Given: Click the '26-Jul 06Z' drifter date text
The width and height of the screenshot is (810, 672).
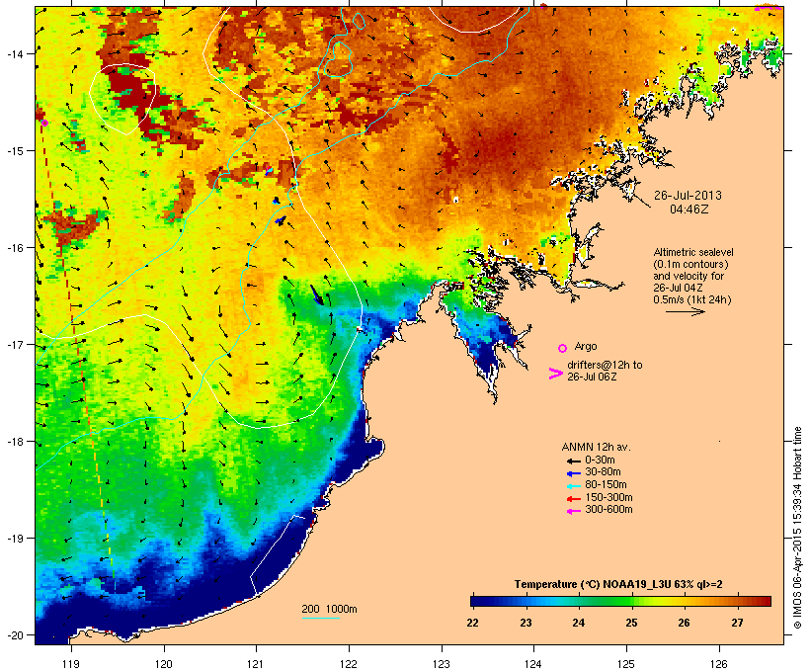Looking at the screenshot, I should point(592,377).
